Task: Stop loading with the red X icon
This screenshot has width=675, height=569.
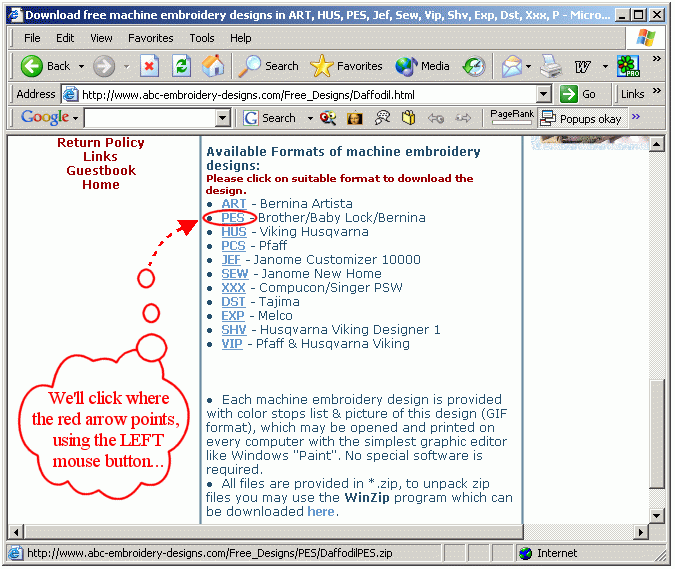Action: pos(149,66)
